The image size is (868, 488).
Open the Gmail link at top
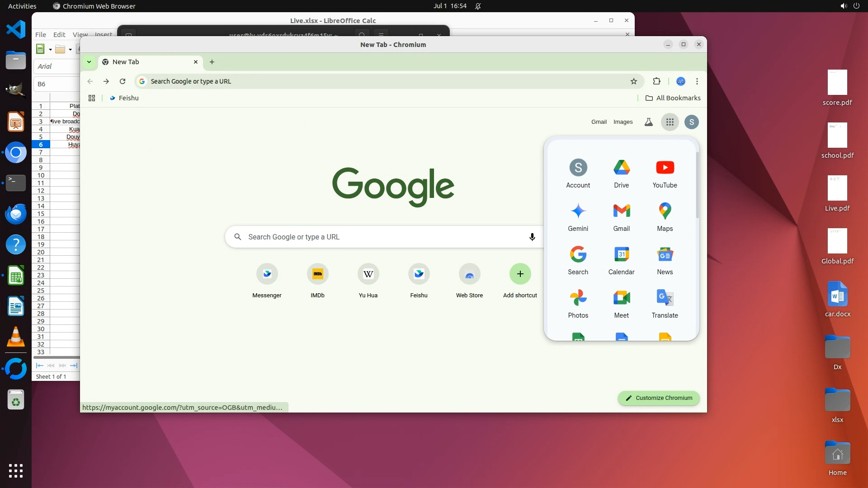(599, 122)
